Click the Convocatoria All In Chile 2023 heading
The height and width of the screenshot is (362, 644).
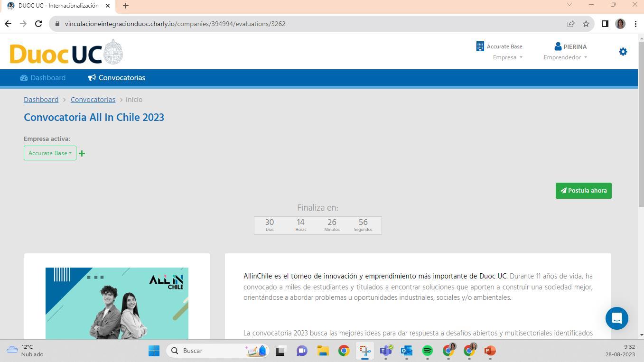(x=94, y=118)
